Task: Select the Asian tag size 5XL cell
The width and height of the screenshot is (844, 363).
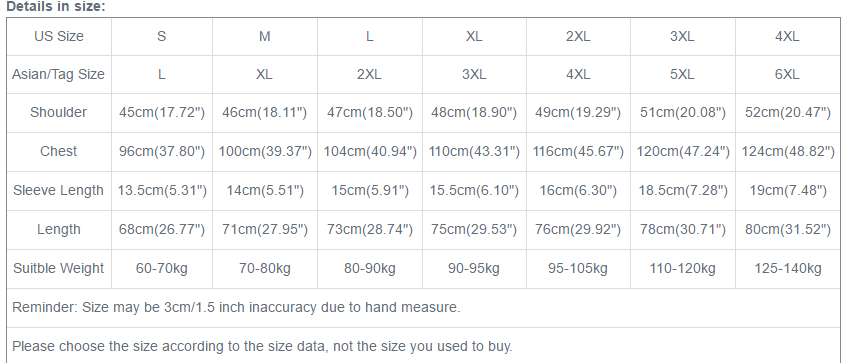Action: [x=682, y=74]
